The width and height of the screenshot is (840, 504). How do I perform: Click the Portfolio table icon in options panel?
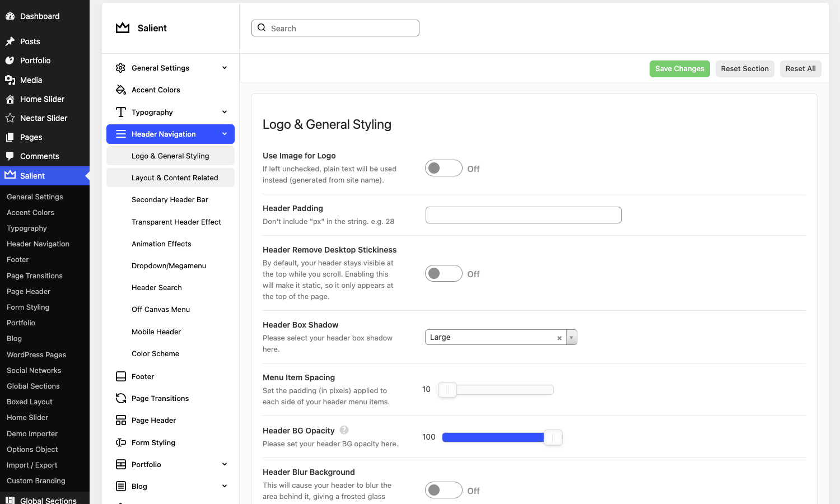pyautogui.click(x=120, y=464)
